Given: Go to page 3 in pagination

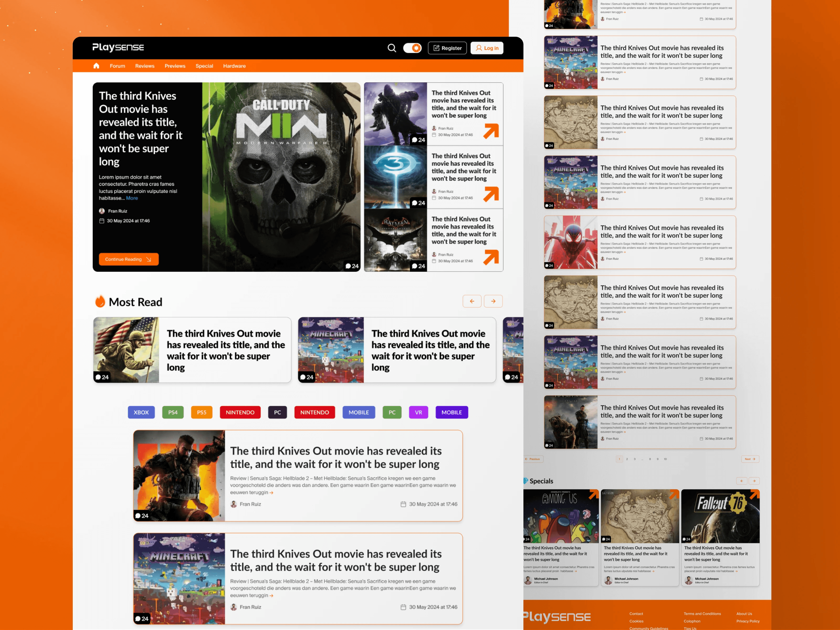Looking at the screenshot, I should click(x=634, y=459).
